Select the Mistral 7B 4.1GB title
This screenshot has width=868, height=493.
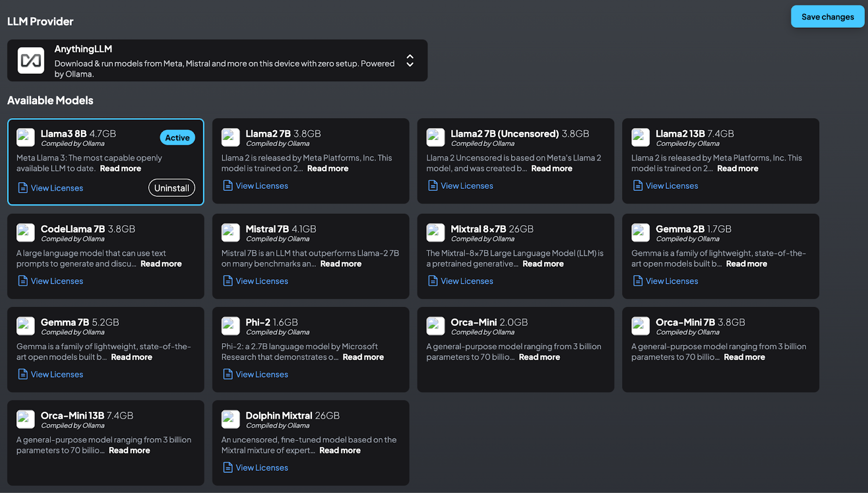281,229
